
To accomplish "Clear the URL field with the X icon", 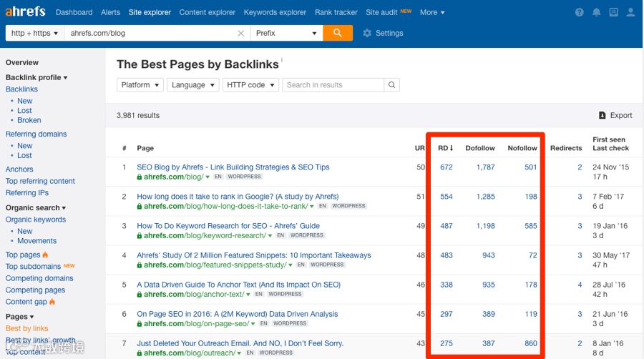I will pyautogui.click(x=240, y=33).
